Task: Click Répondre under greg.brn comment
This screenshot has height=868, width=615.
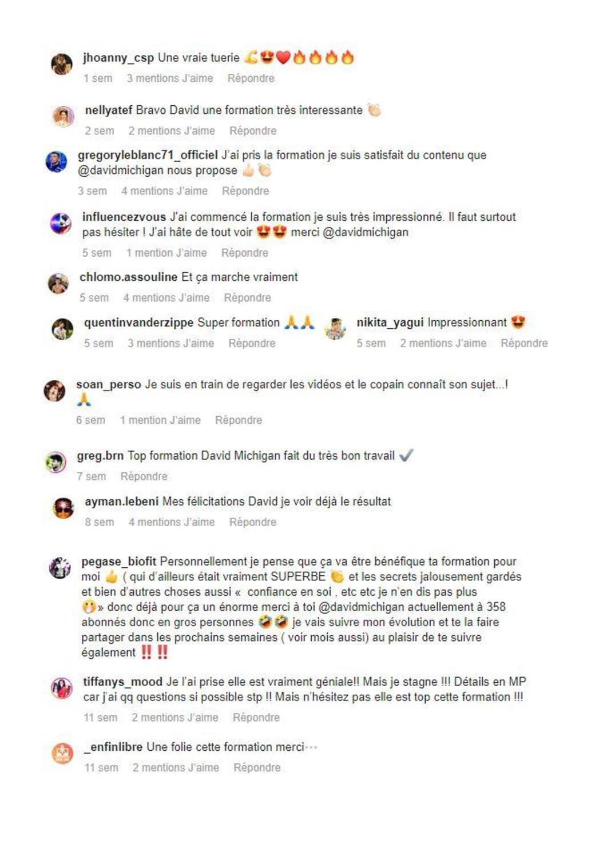Action: tap(144, 477)
